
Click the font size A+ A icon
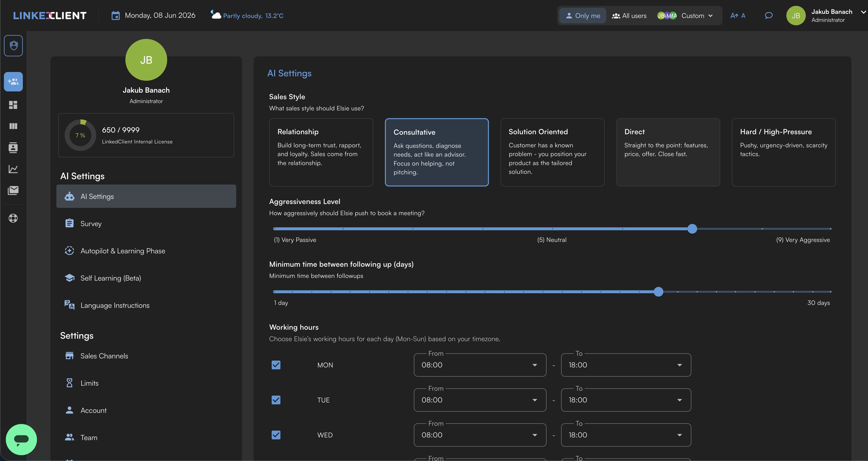coord(738,16)
